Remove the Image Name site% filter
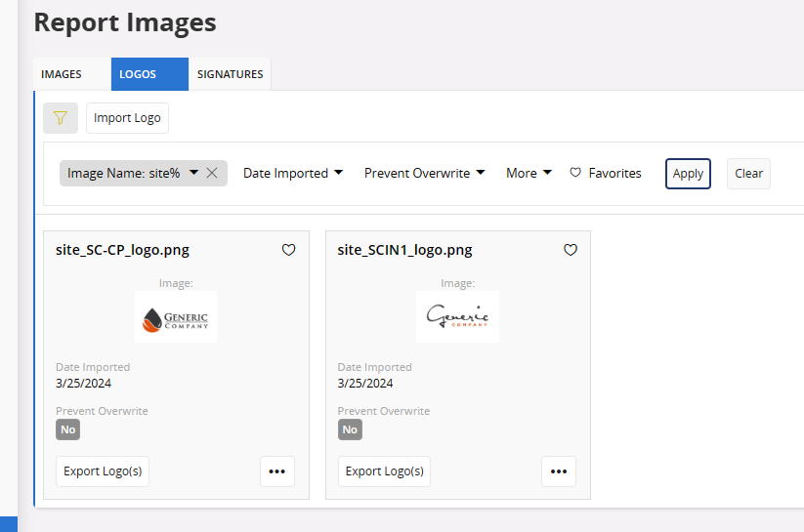 coord(212,173)
